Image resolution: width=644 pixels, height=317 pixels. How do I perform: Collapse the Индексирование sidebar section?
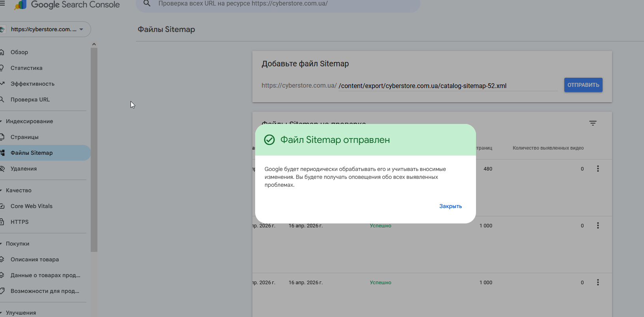[2, 121]
